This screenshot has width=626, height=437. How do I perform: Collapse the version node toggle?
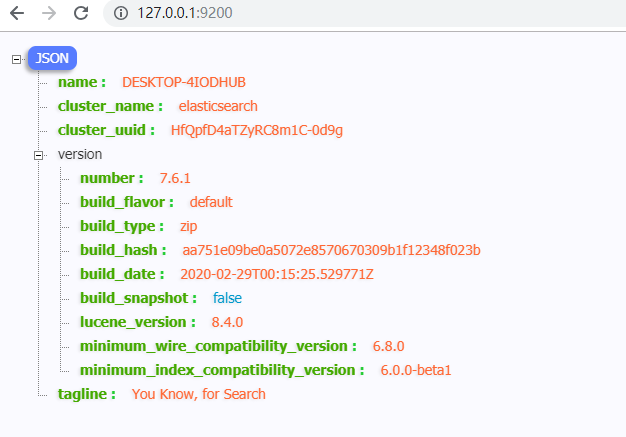point(38,155)
